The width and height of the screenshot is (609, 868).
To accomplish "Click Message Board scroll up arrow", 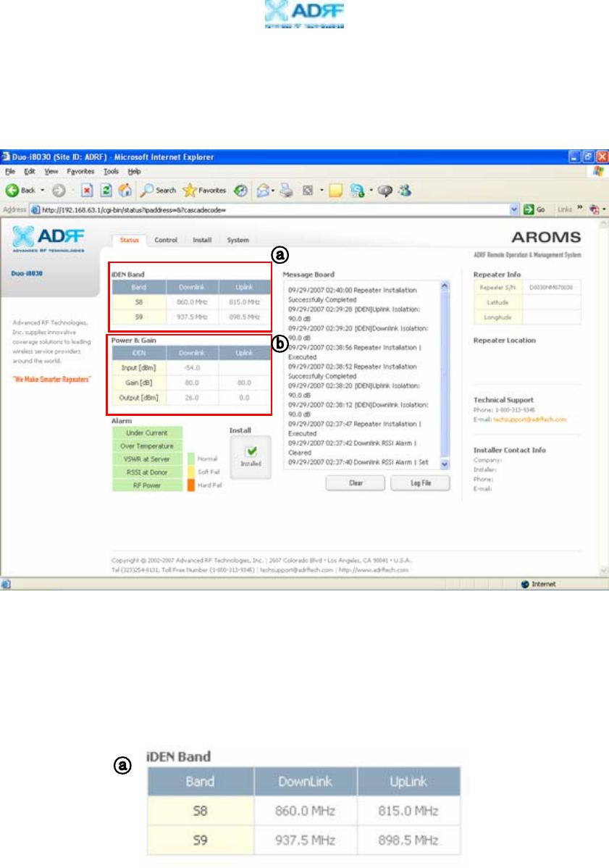I will [444, 286].
